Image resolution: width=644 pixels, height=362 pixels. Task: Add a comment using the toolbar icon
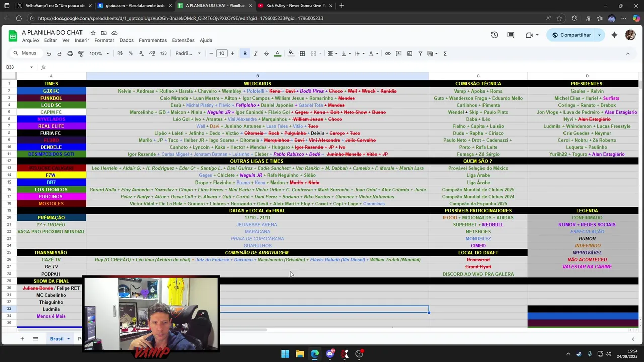398,53
